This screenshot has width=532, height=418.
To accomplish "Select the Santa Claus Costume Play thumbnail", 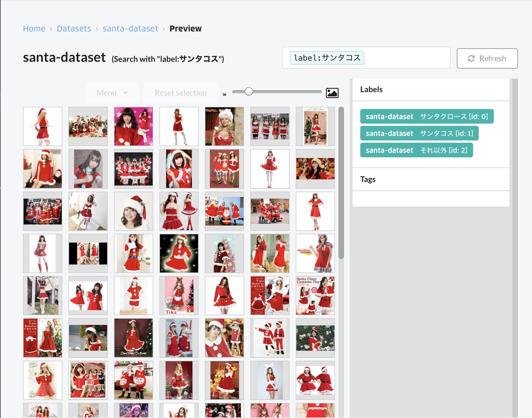I will [x=315, y=295].
